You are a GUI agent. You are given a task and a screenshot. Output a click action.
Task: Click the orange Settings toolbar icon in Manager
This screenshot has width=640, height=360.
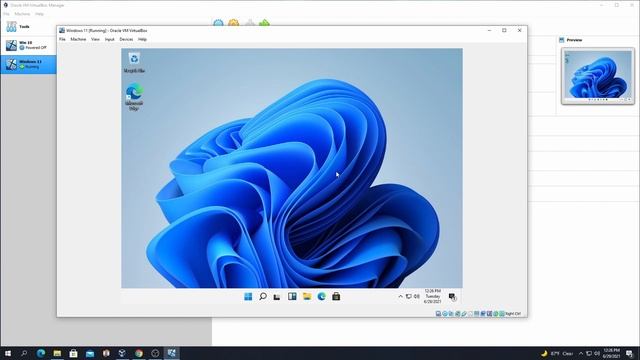point(233,23)
